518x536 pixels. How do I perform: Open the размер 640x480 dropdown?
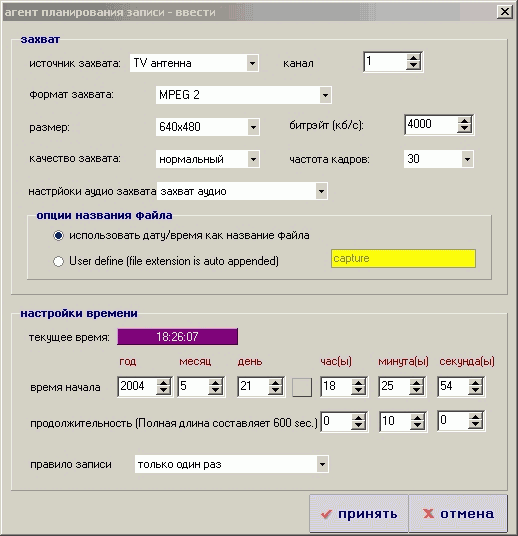coord(253,127)
